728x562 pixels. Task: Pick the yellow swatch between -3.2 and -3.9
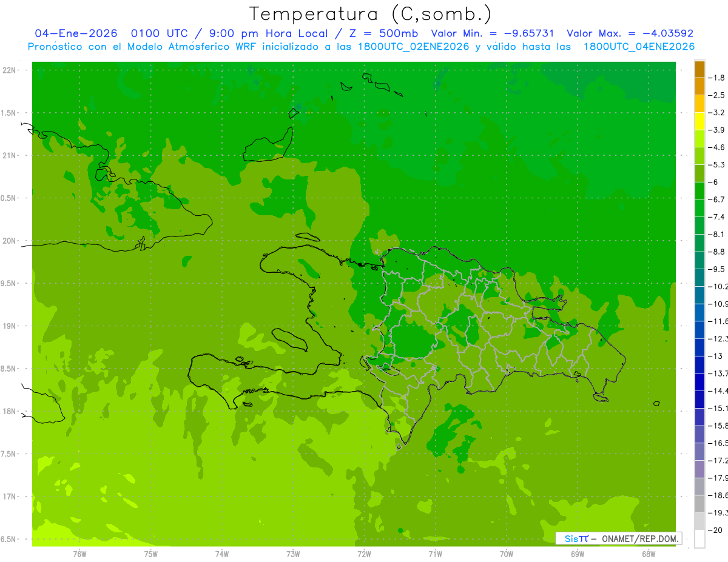tap(699, 121)
